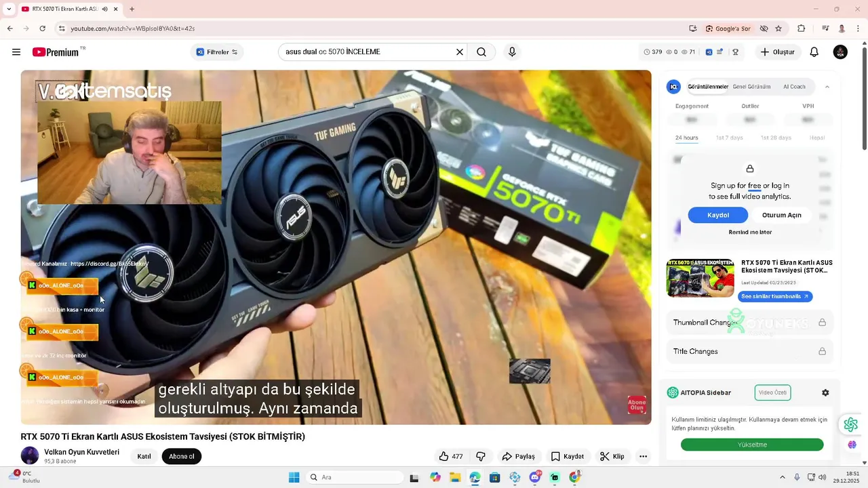Click Remind me later link
Viewport: 868px width, 488px height.
pyautogui.click(x=750, y=232)
